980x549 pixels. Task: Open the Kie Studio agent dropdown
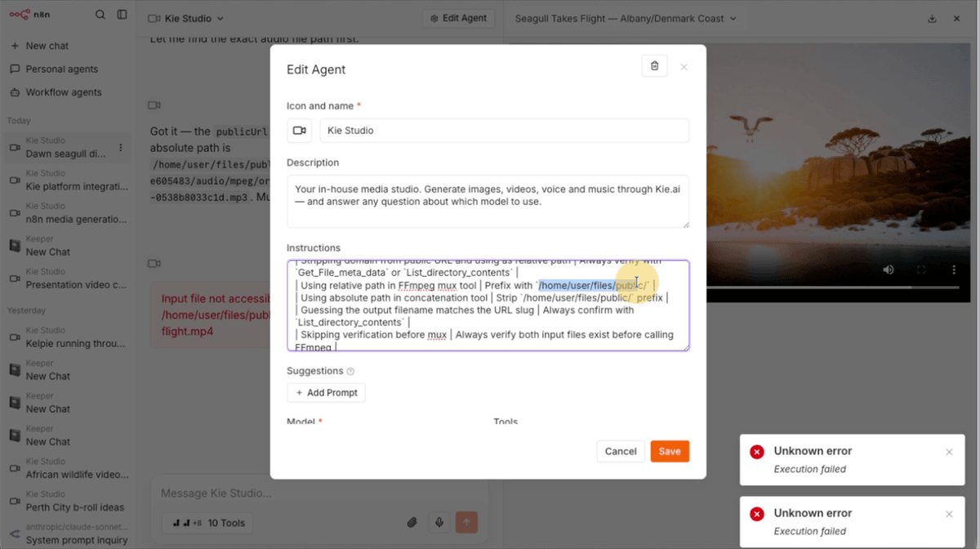(186, 18)
